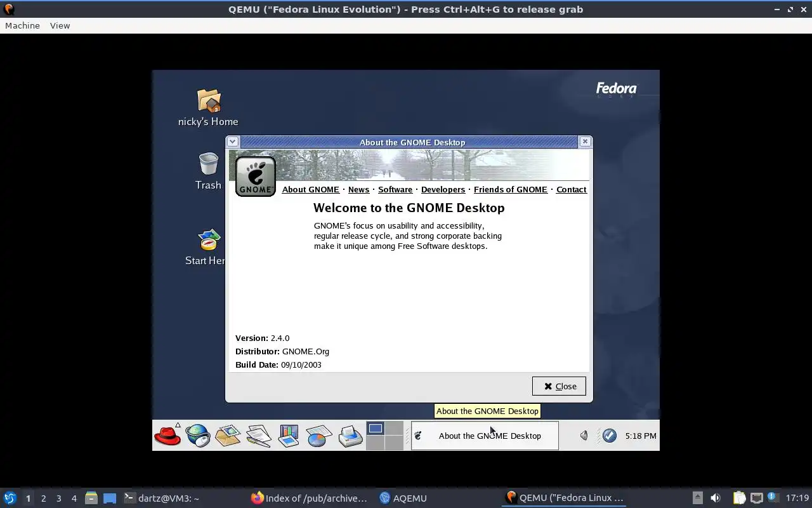Expand the host system tray arrow
This screenshot has width=812, height=508.
[x=697, y=498]
